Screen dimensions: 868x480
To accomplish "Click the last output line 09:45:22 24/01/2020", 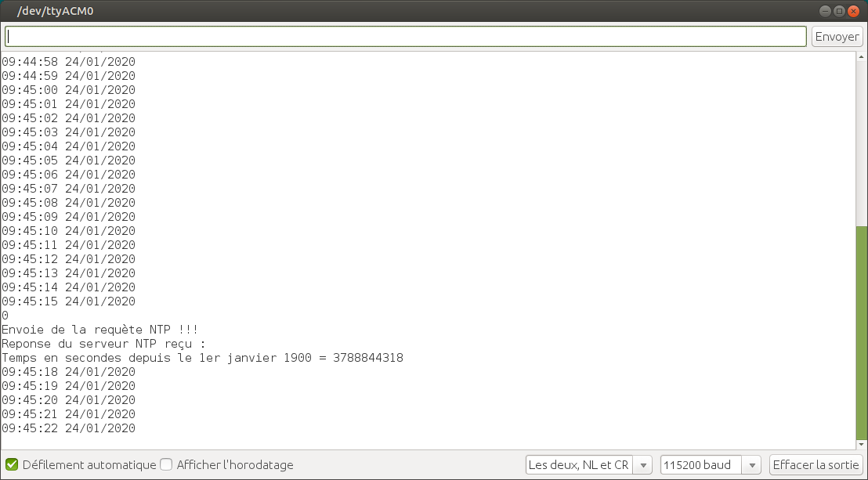I will 68,428.
